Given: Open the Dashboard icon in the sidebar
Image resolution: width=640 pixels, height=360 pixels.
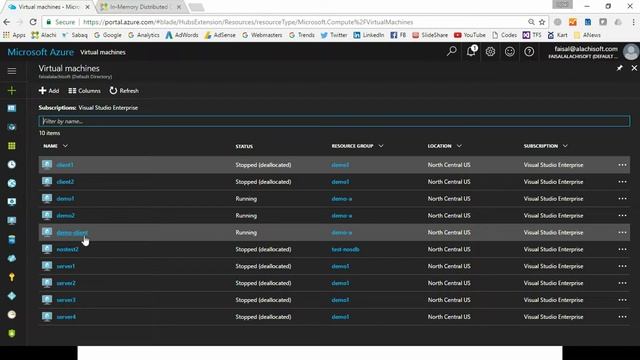Looking at the screenshot, I should (12, 108).
